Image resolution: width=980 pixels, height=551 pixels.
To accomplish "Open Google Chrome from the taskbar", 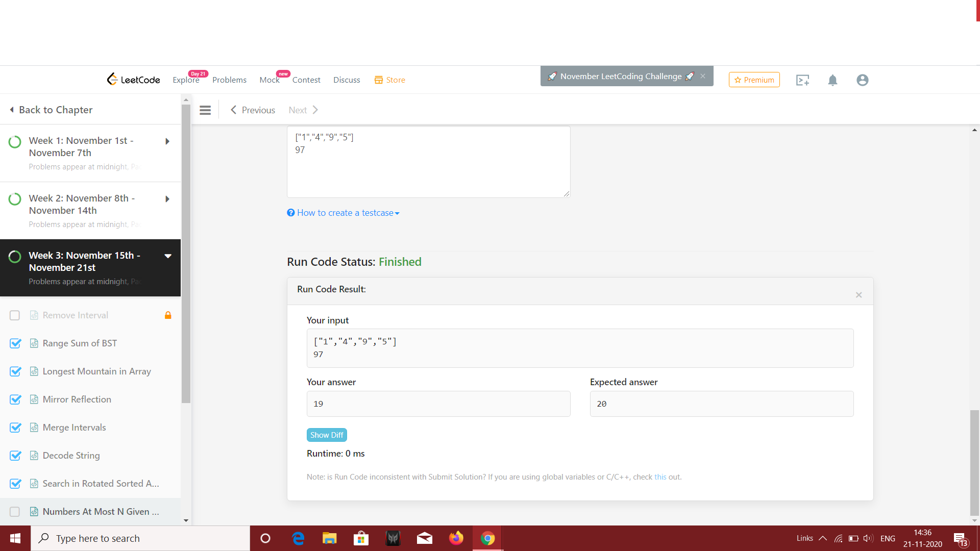I will coord(487,538).
